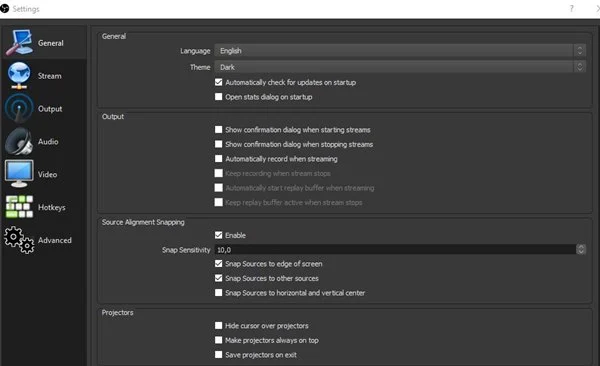Open Output settings using the antenna icon
The image size is (600, 366).
tap(18, 108)
